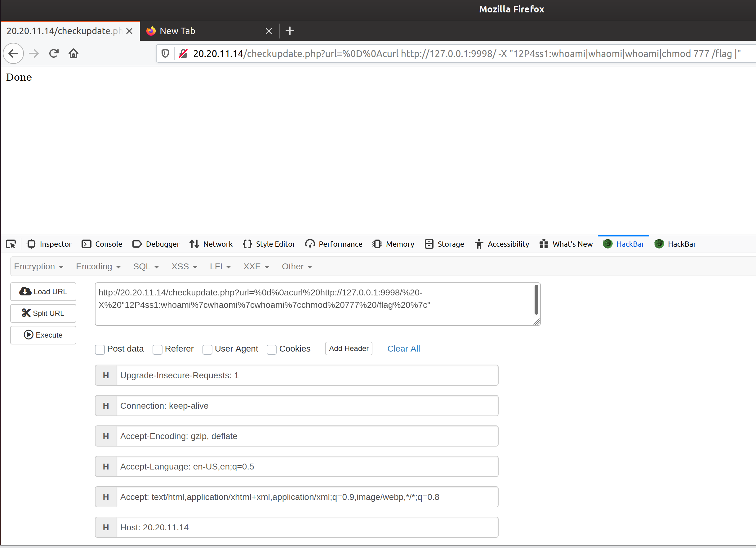Screen dimensions: 756x548
Task: Click the Clear All link
Action: [403, 348]
